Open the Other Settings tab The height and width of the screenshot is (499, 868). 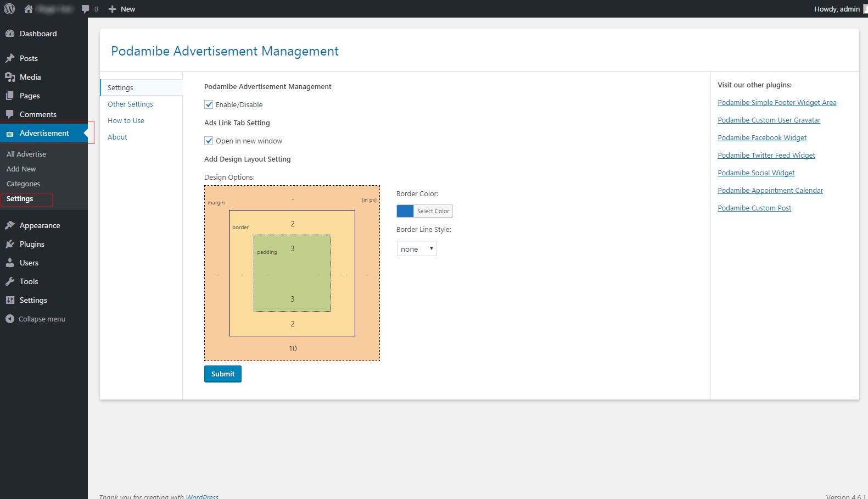130,104
